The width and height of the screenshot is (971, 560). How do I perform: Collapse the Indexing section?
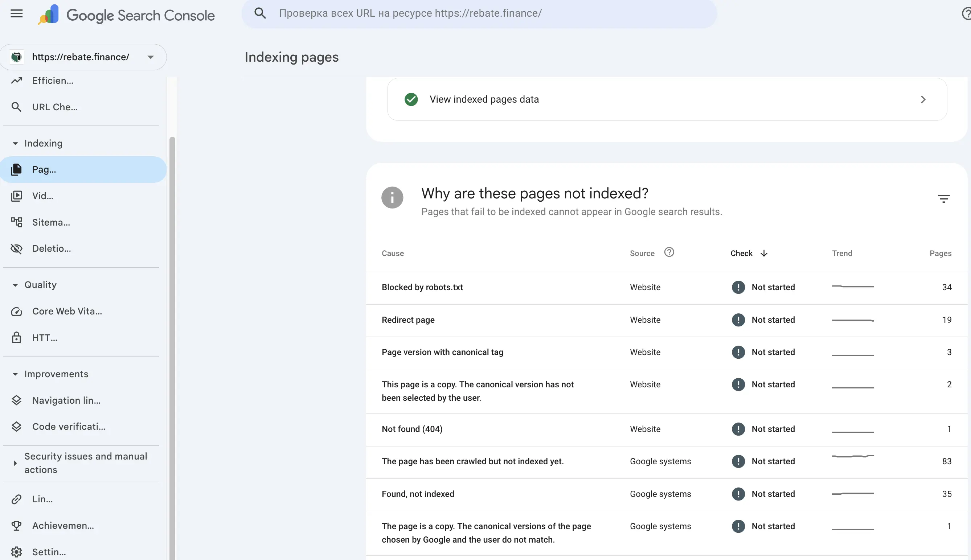coord(15,143)
